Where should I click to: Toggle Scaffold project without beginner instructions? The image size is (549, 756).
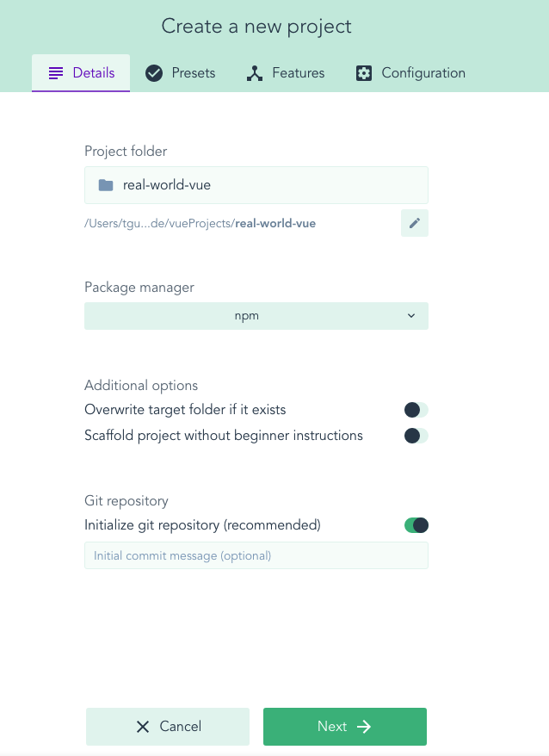pyautogui.click(x=416, y=436)
